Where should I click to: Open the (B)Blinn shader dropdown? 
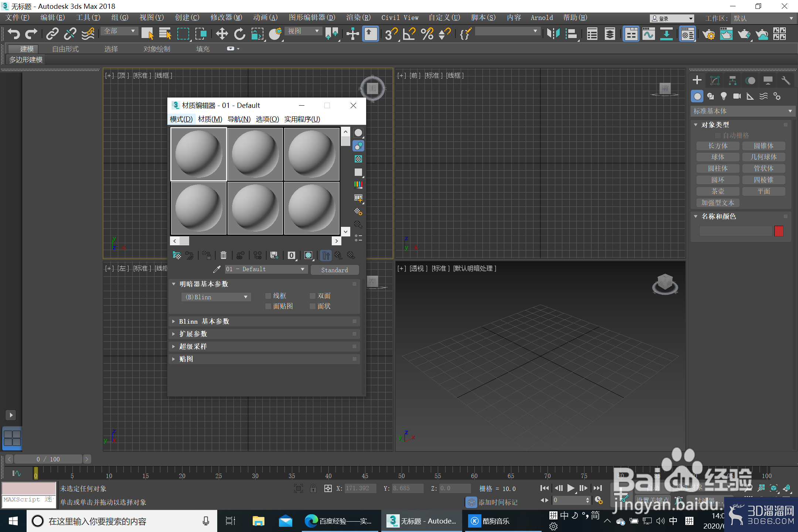click(x=216, y=297)
